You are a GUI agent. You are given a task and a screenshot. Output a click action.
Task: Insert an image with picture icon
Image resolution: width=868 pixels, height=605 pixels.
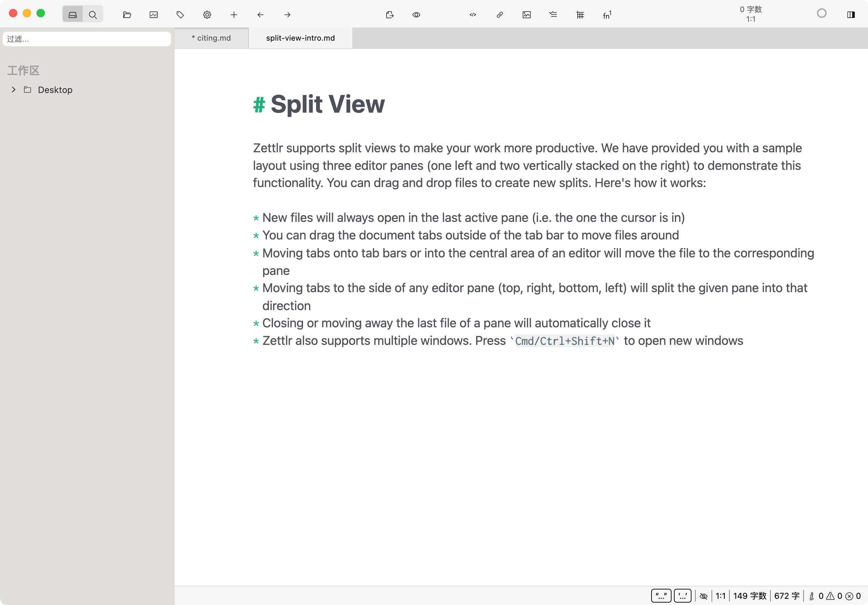pos(527,15)
